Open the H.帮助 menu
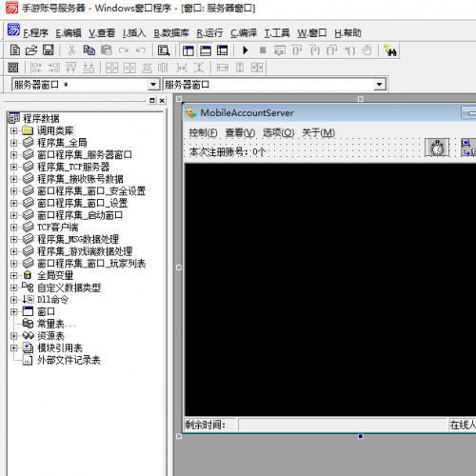The width and height of the screenshot is (476, 476). click(347, 33)
